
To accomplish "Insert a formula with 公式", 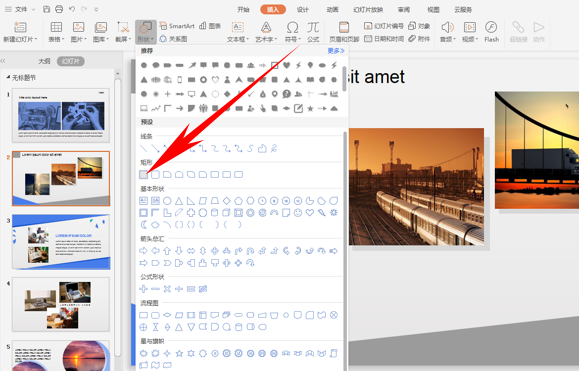I will tap(313, 31).
